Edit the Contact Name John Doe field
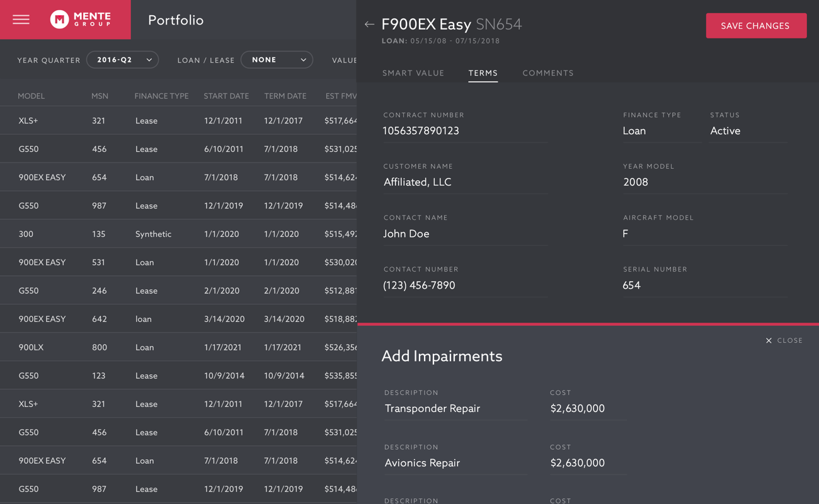Screen dimensions: 819x504 (464, 234)
